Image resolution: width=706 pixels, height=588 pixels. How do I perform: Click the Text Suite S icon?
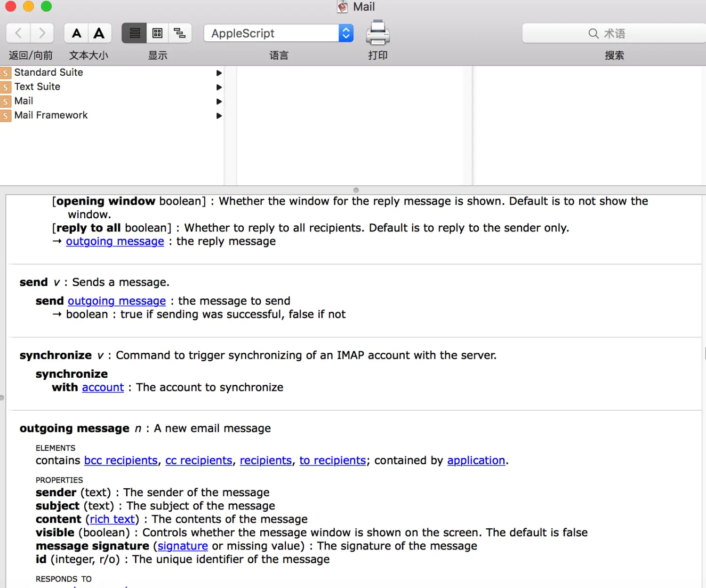[6, 87]
